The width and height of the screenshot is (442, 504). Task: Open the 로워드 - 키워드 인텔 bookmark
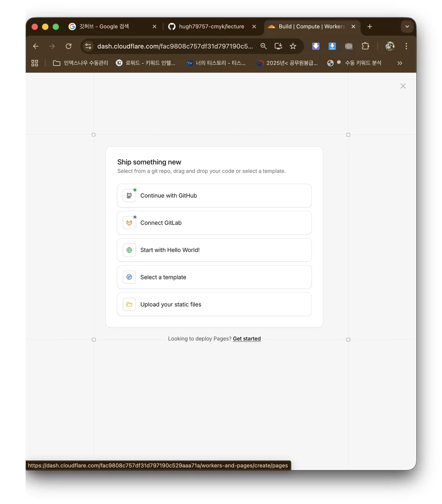tap(146, 63)
